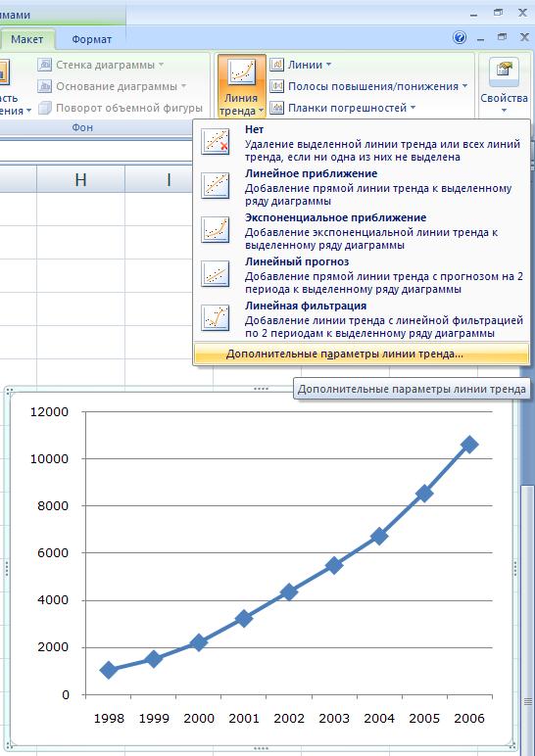Click the Линейный прогноз icon
This screenshot has width=535, height=756.
(216, 274)
